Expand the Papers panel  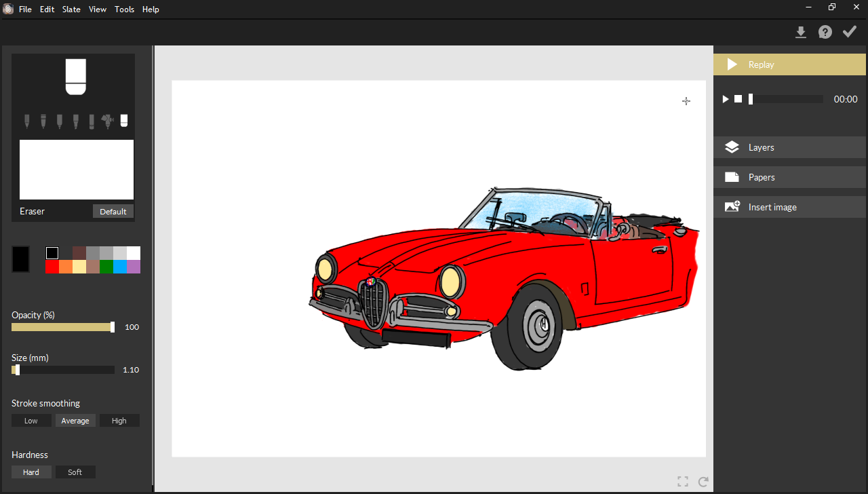click(790, 177)
